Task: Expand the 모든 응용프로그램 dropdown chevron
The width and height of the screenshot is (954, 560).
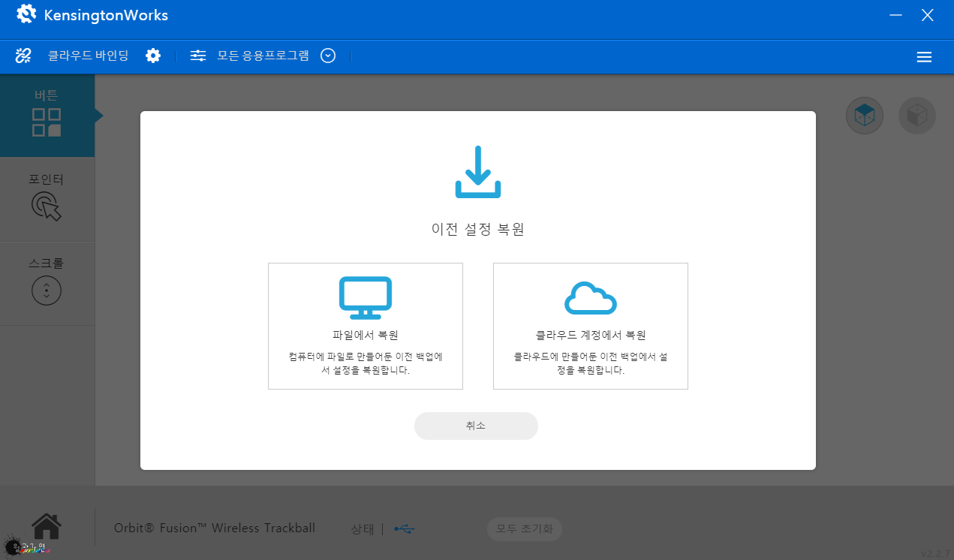Action: (328, 56)
